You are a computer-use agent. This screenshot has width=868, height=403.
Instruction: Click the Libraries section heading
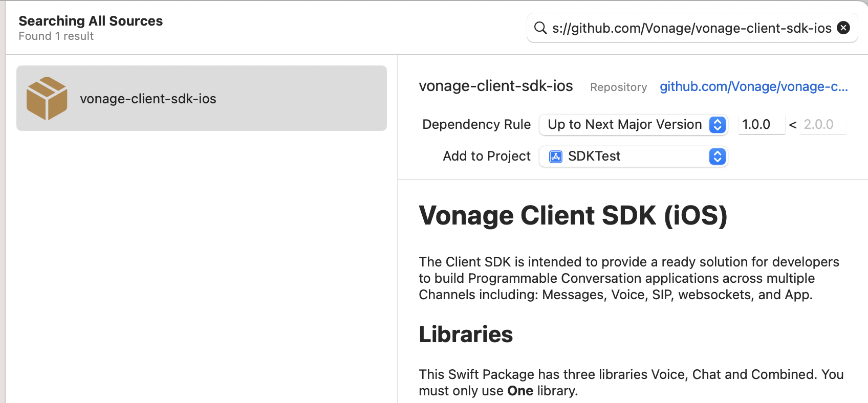pos(465,334)
